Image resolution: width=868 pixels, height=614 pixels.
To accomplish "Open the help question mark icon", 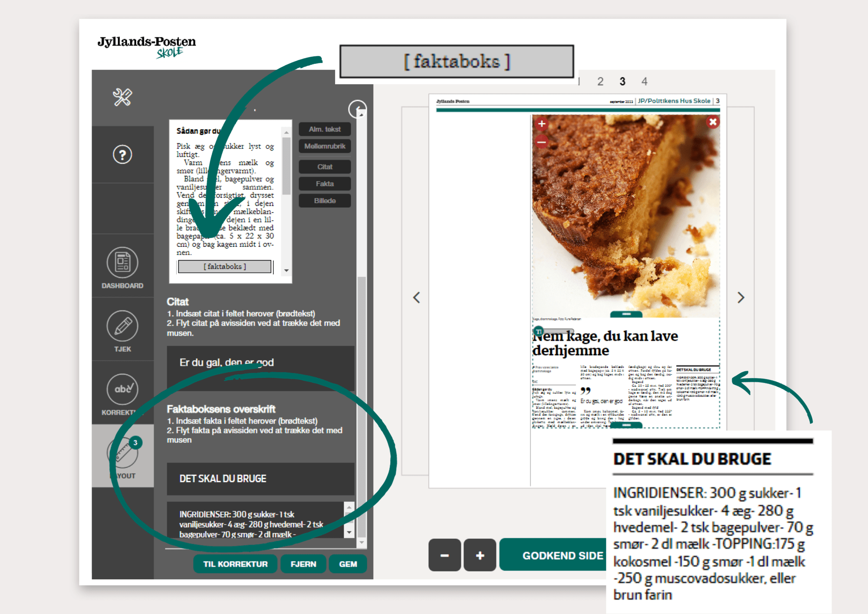I will click(122, 155).
